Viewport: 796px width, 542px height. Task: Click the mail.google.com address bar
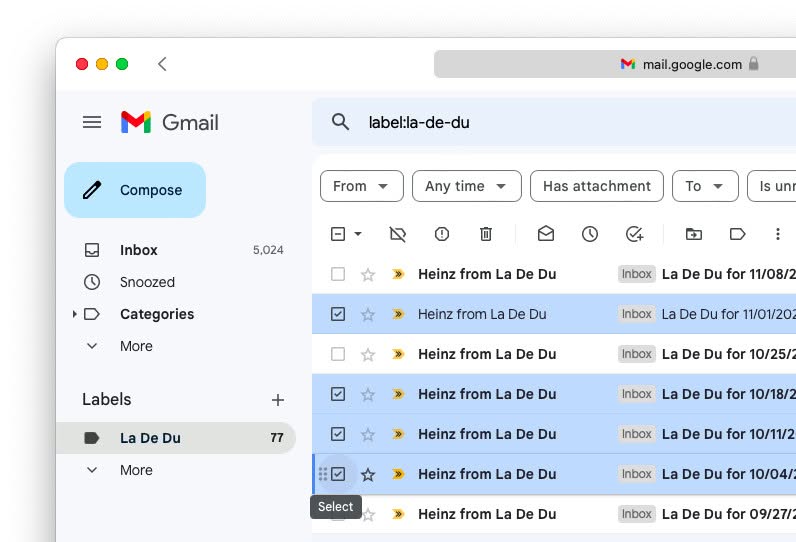tap(615, 64)
